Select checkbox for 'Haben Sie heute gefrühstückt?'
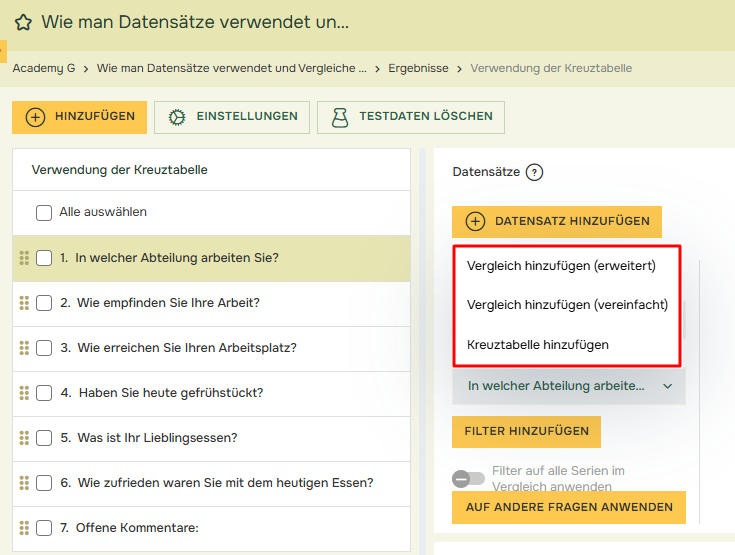735x555 pixels. pyautogui.click(x=44, y=393)
